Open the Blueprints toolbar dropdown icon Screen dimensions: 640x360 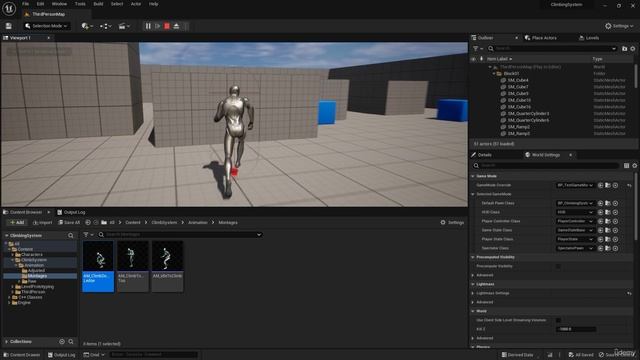105,26
